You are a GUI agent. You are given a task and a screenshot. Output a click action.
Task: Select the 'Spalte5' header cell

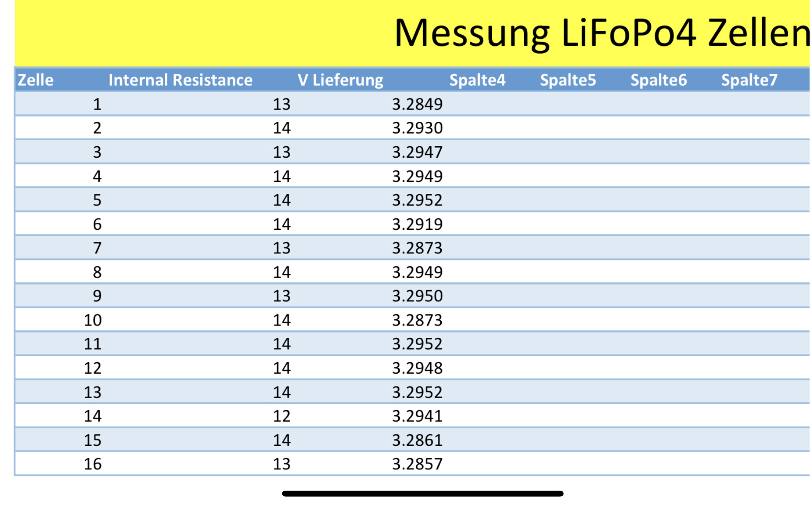pyautogui.click(x=568, y=80)
